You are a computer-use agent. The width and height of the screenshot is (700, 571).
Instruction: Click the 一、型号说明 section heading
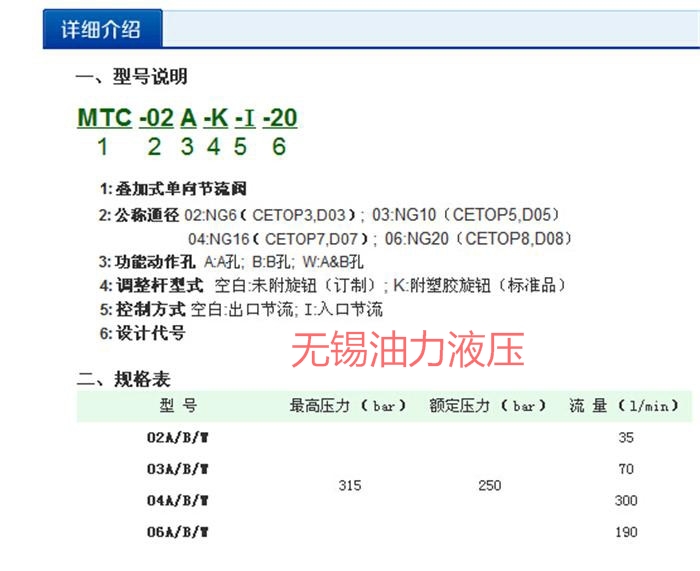coord(131,77)
